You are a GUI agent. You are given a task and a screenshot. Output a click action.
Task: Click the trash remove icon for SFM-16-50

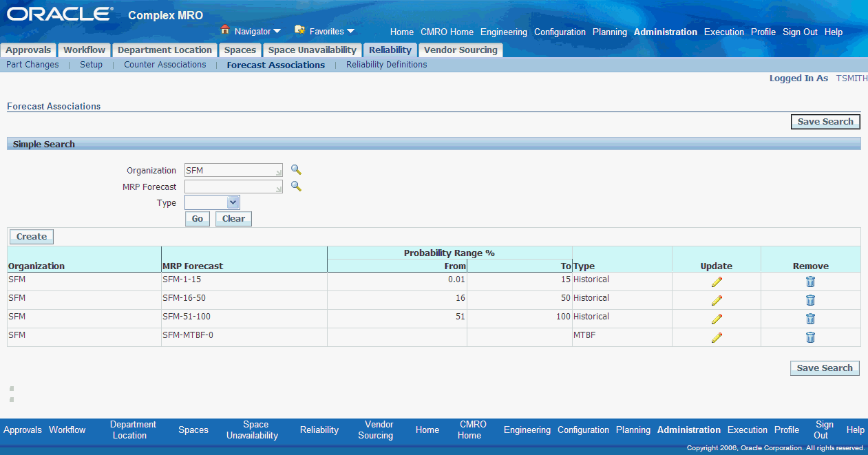coord(810,300)
